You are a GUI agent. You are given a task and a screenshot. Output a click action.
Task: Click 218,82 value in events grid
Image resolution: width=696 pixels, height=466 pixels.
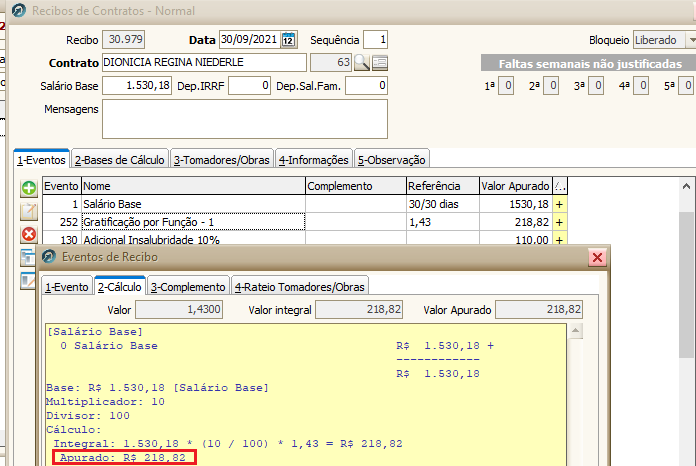point(516,222)
